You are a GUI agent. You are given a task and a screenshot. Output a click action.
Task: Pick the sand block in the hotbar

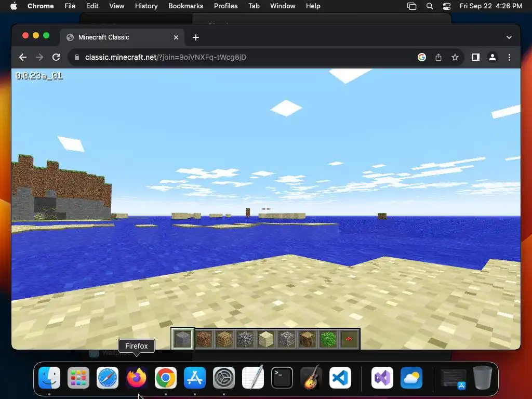[266, 339]
